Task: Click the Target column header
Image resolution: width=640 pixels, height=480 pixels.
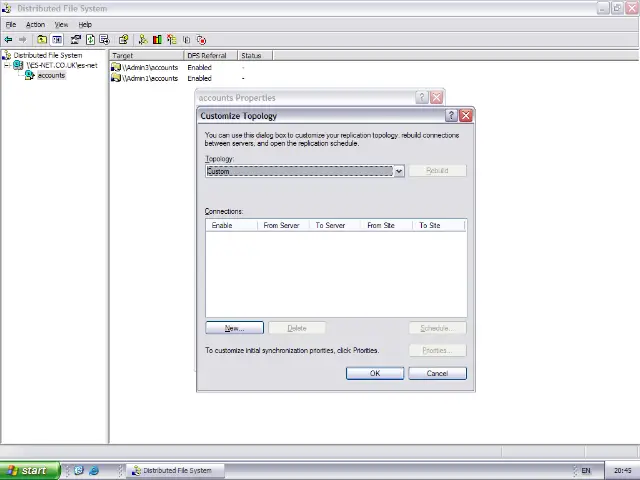Action: coord(147,56)
